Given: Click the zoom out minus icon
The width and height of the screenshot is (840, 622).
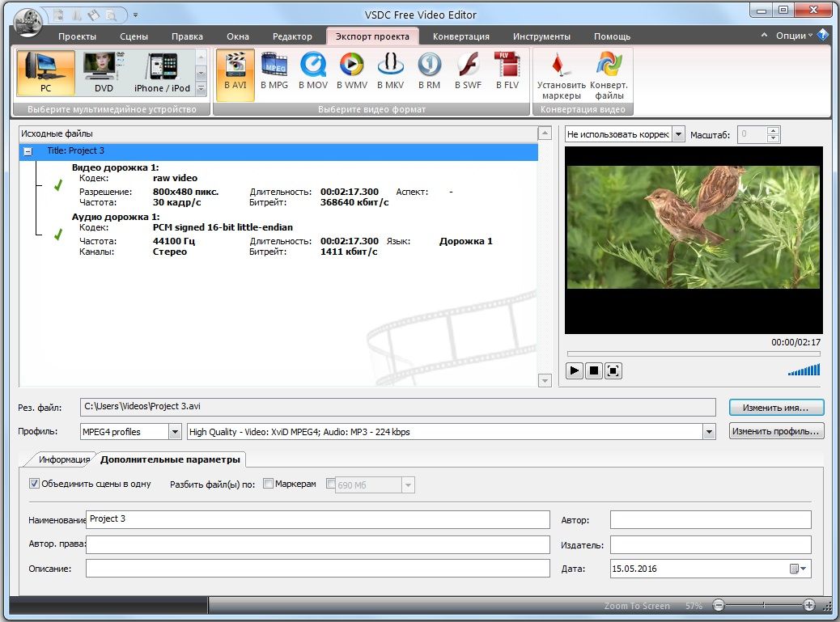Looking at the screenshot, I should (x=719, y=605).
